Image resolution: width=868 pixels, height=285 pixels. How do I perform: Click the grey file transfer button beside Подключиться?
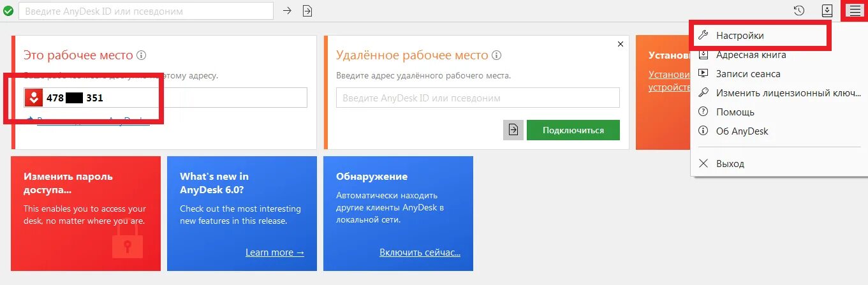click(513, 130)
